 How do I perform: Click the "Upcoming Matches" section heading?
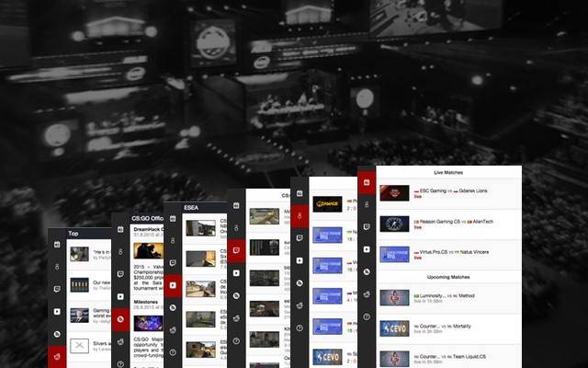point(448,277)
